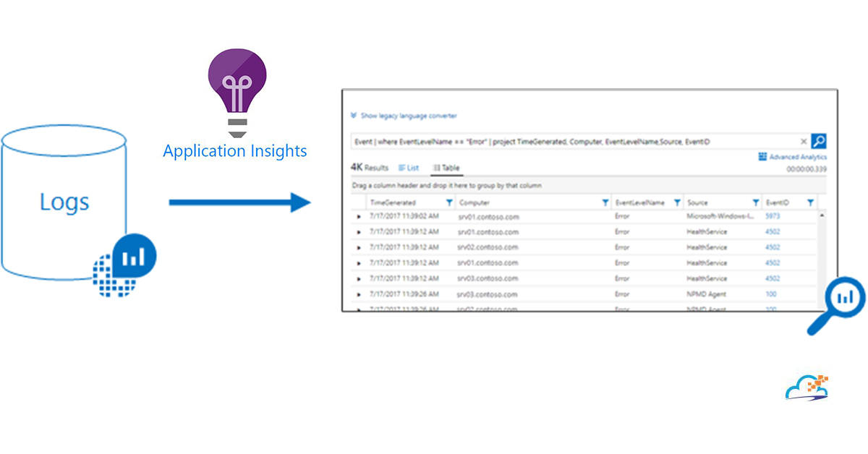Viewport: 868px width, 454px height.
Task: Click the drag-a-column-header grouping area
Action: pyautogui.click(x=589, y=186)
